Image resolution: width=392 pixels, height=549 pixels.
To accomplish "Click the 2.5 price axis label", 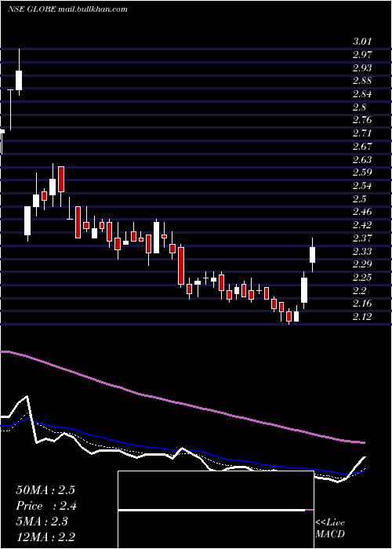I will pyautogui.click(x=359, y=199).
